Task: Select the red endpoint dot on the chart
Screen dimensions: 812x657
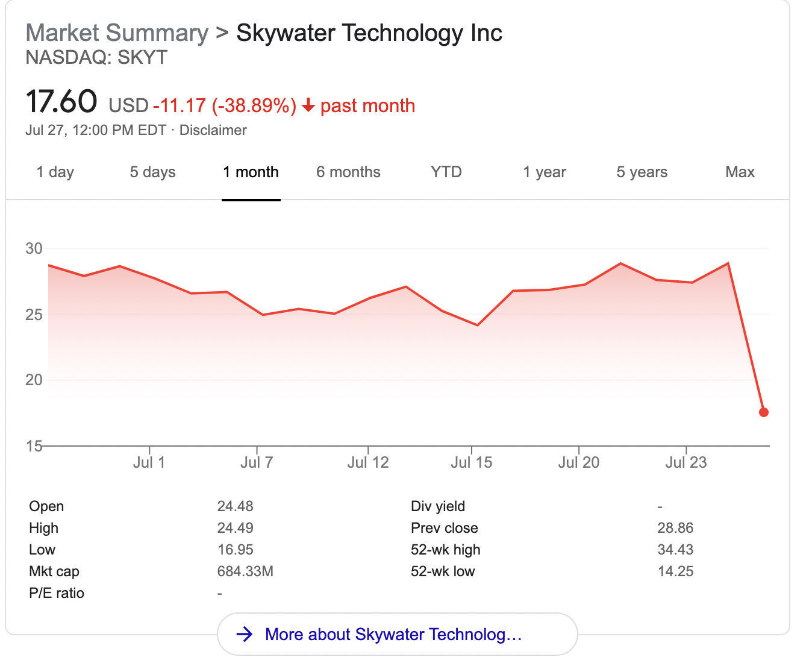Action: pos(763,412)
